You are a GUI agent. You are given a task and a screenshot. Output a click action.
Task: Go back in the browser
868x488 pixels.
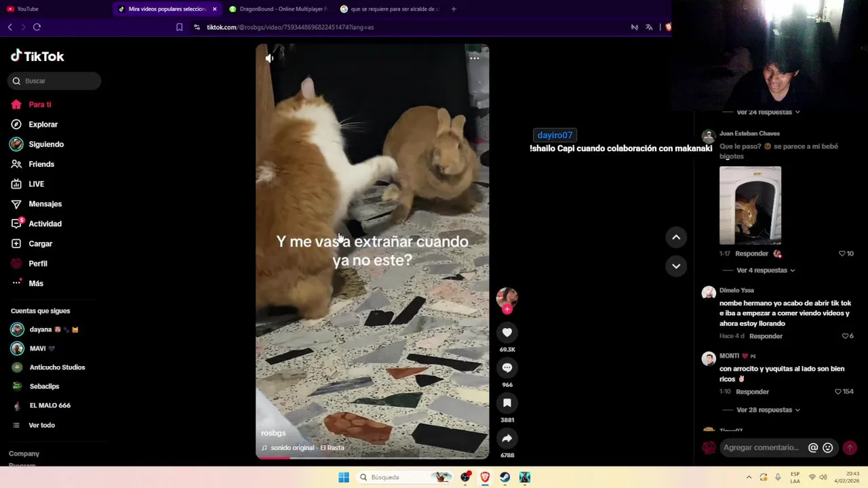[x=9, y=27]
